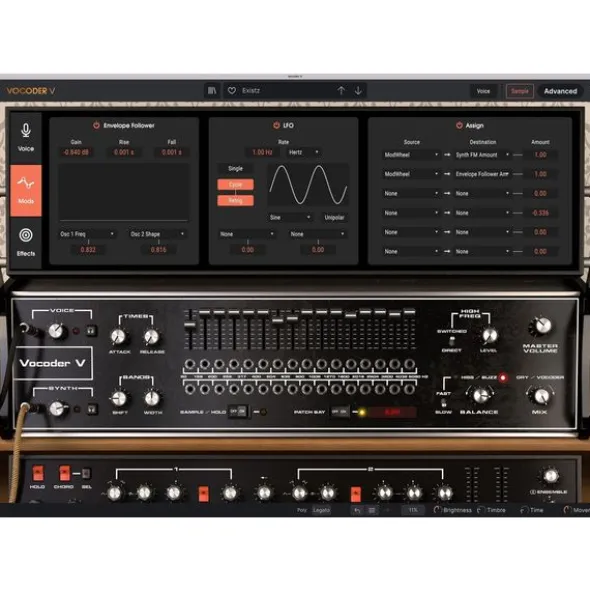Open first LFO None destination dropdown
The height and width of the screenshot is (591, 590).
(x=247, y=234)
